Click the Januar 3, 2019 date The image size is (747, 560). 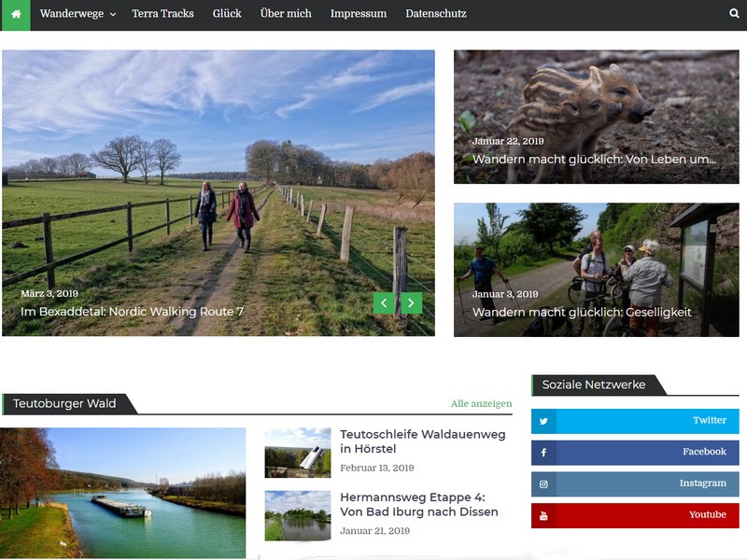point(505,294)
